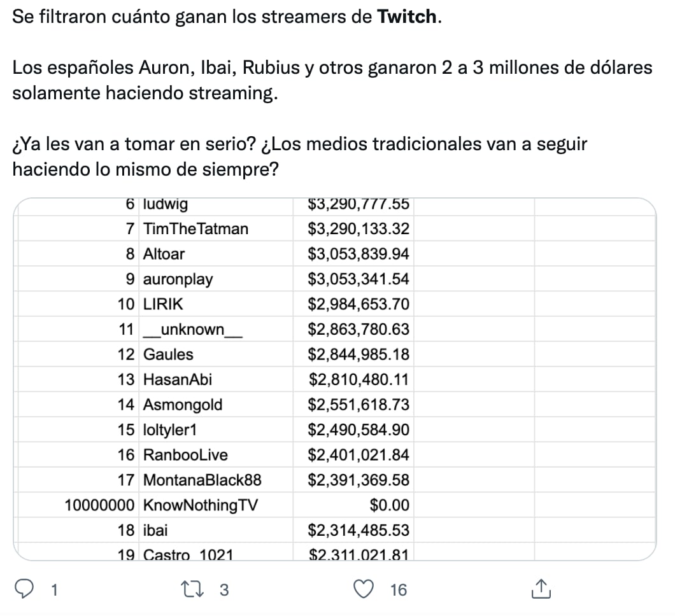Like the tweet with the heart icon

click(x=364, y=590)
